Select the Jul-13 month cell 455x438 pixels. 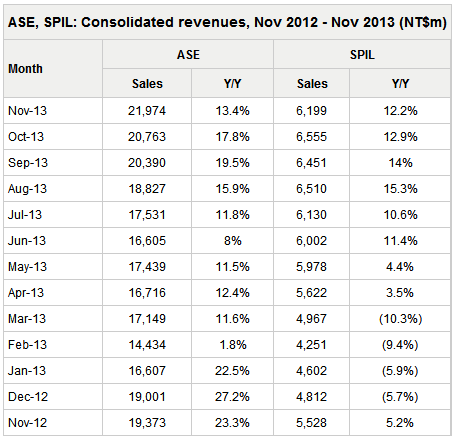click(x=25, y=214)
